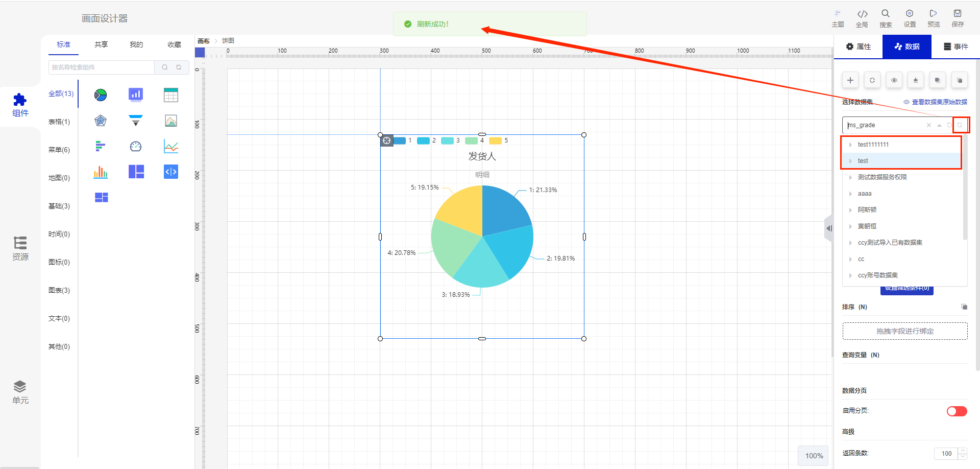
Task: Click the component name search field
Action: coord(101,67)
